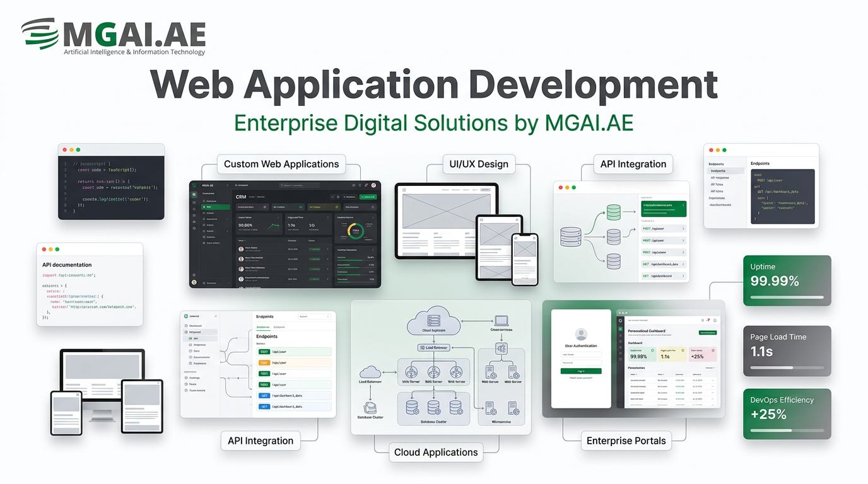Select the green highlighted endpoint card in API panel
The image size is (868, 484).
(664, 209)
